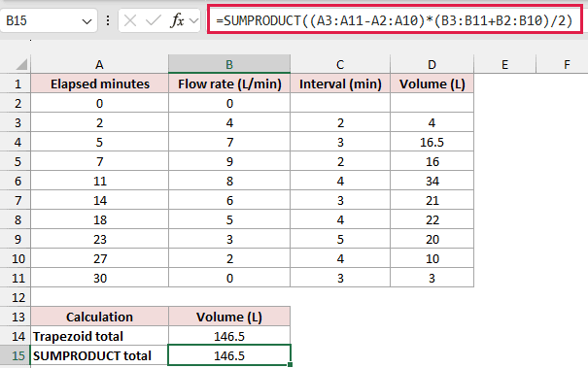
Task: Click the Cancel (X) formula icon
Action: pyautogui.click(x=130, y=20)
